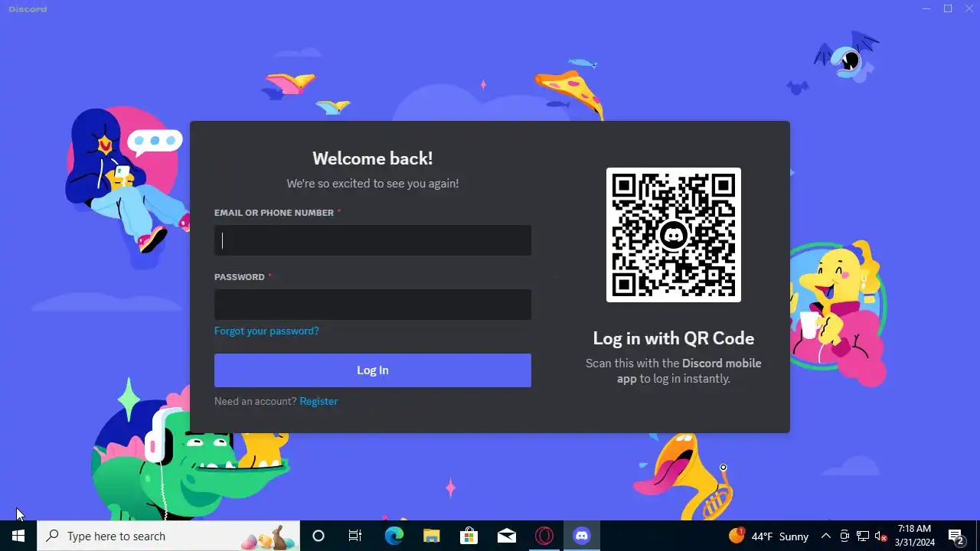Click the Log In button
The image size is (980, 551).
pos(373,370)
